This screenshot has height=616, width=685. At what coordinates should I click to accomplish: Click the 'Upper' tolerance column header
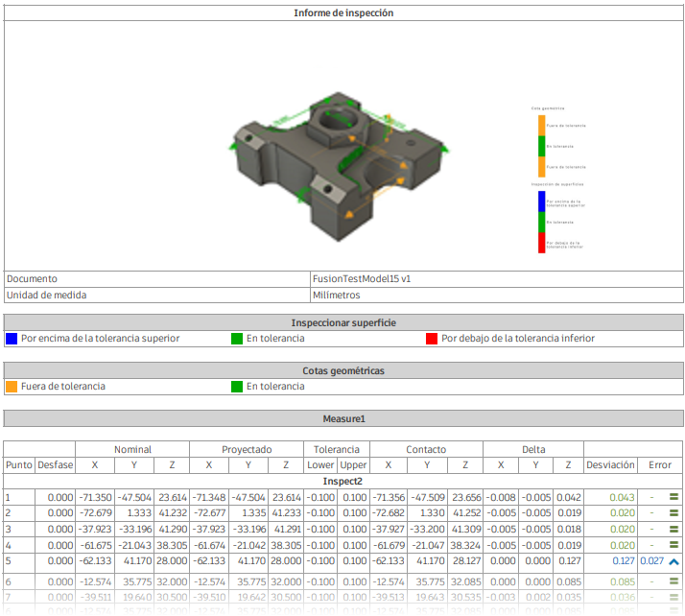353,465
